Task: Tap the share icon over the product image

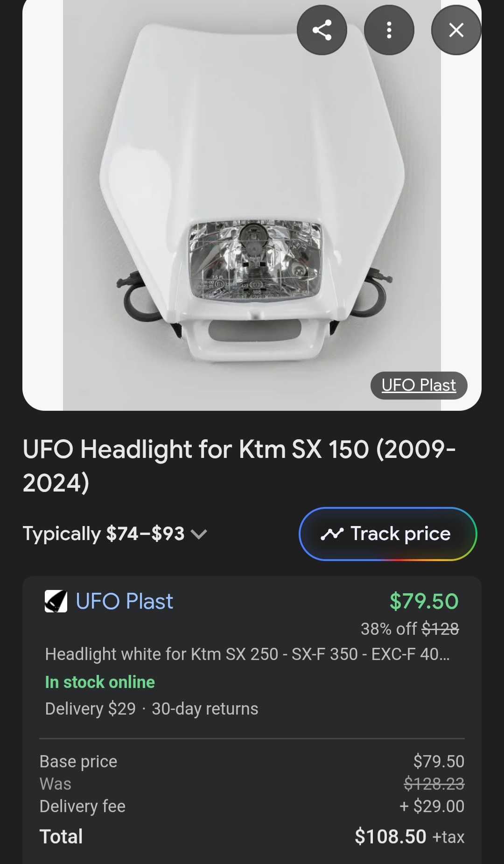Action: (322, 30)
